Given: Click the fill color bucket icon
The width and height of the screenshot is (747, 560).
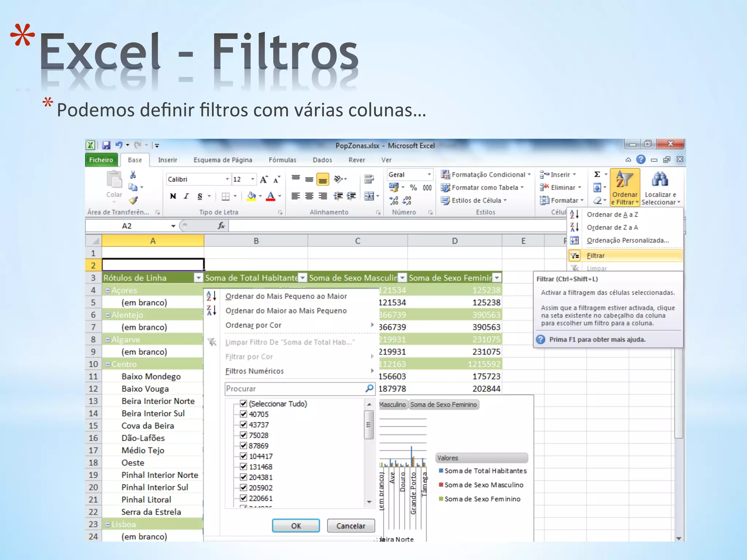Looking at the screenshot, I should (x=251, y=196).
